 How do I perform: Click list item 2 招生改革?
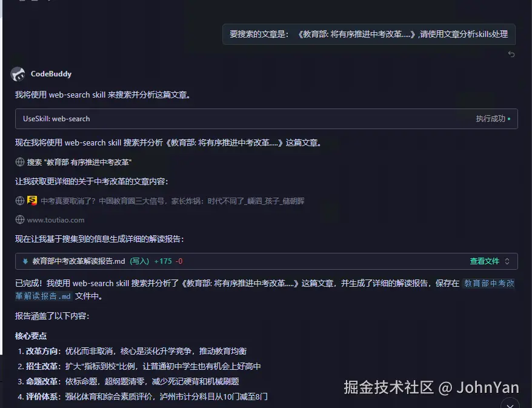point(139,366)
